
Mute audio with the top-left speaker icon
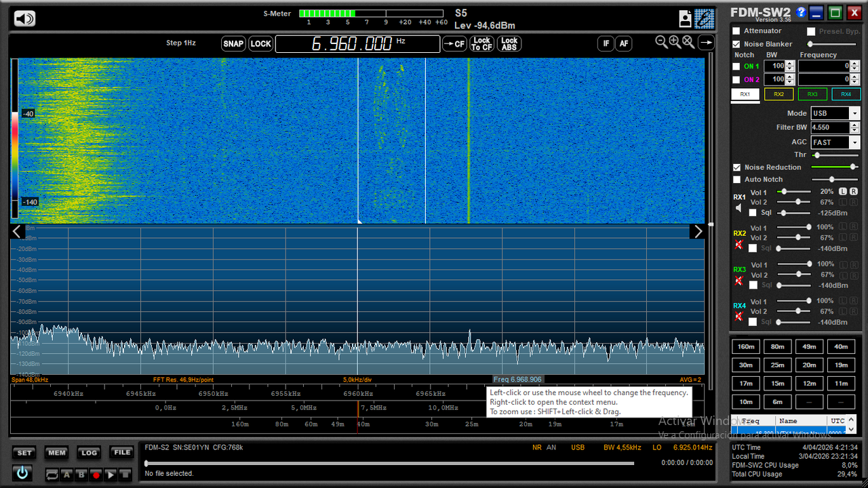click(24, 18)
